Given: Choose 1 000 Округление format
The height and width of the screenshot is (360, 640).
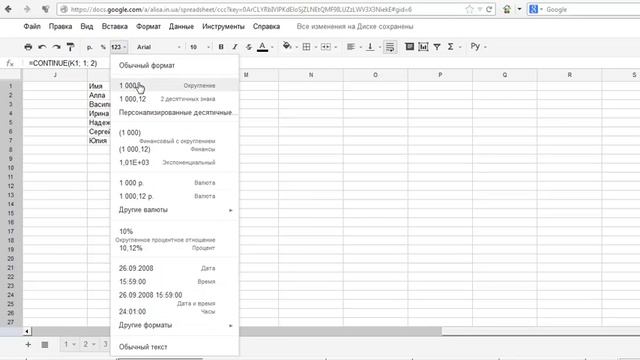Looking at the screenshot, I should click(x=175, y=85).
